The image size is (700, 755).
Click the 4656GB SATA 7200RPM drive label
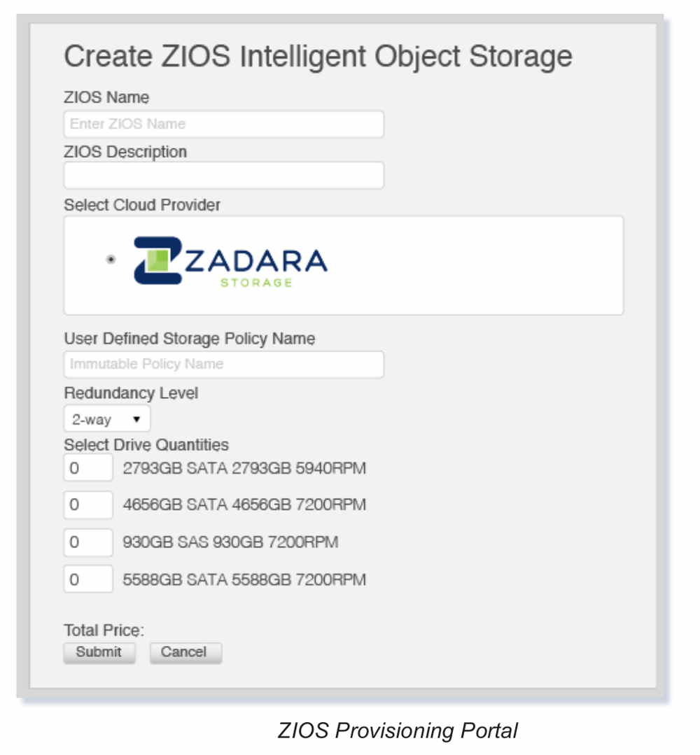tap(244, 504)
